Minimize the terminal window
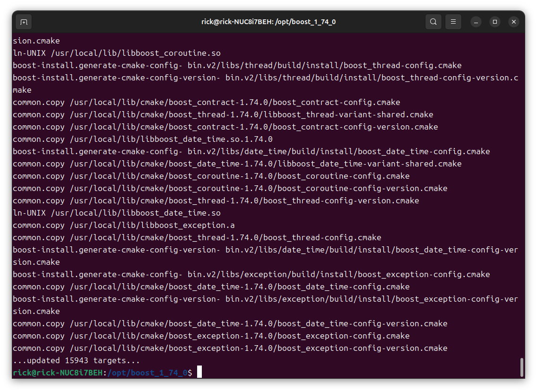This screenshot has width=537, height=392. click(476, 22)
